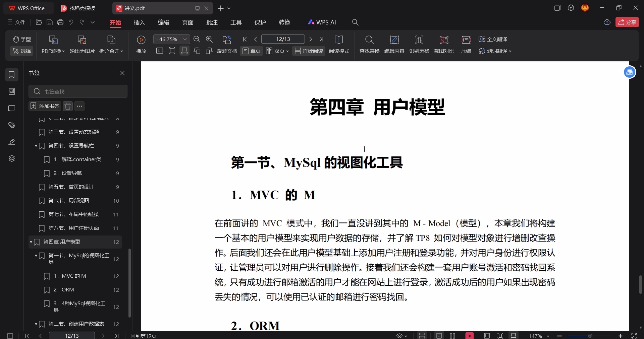Open bookmark entry 2. ORM
Viewport: 644px width, 339px height.
(67, 290)
